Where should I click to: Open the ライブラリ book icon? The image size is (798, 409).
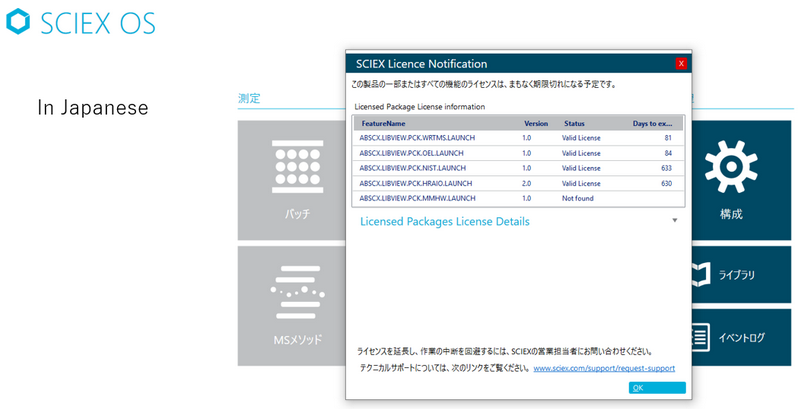[x=701, y=275]
